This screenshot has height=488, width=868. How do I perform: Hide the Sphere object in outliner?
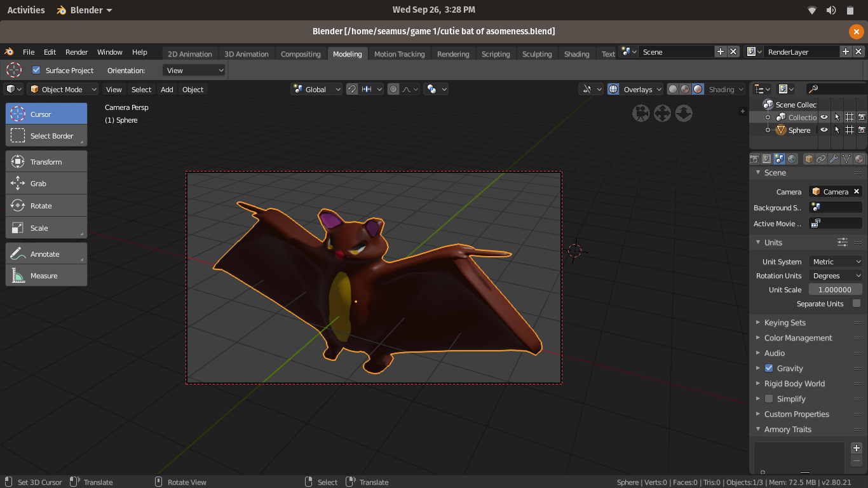[x=824, y=130]
